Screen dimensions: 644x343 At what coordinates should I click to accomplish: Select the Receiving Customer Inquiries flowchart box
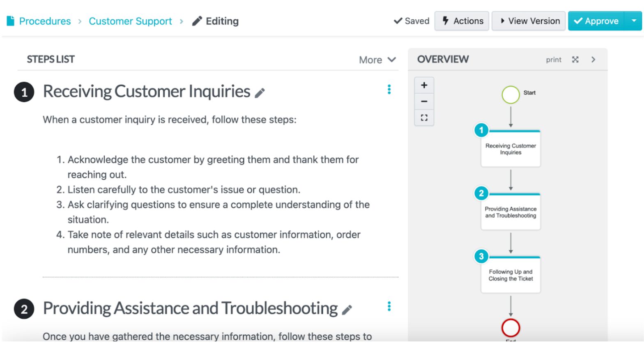511,149
